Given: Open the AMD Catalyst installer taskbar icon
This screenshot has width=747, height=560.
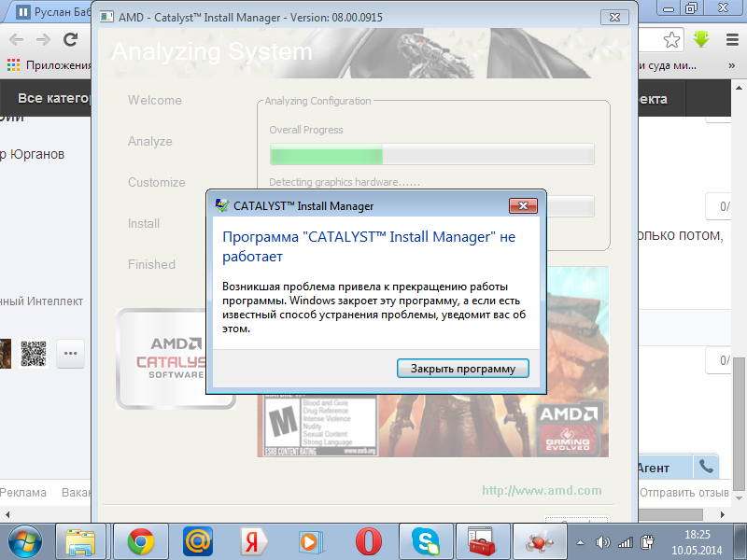Looking at the screenshot, I should (540, 542).
